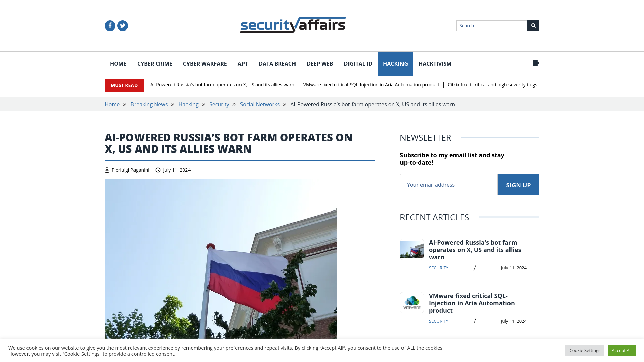Image resolution: width=644 pixels, height=362 pixels.
Task: Click the SIGN UP button for newsletter
Action: 518,185
